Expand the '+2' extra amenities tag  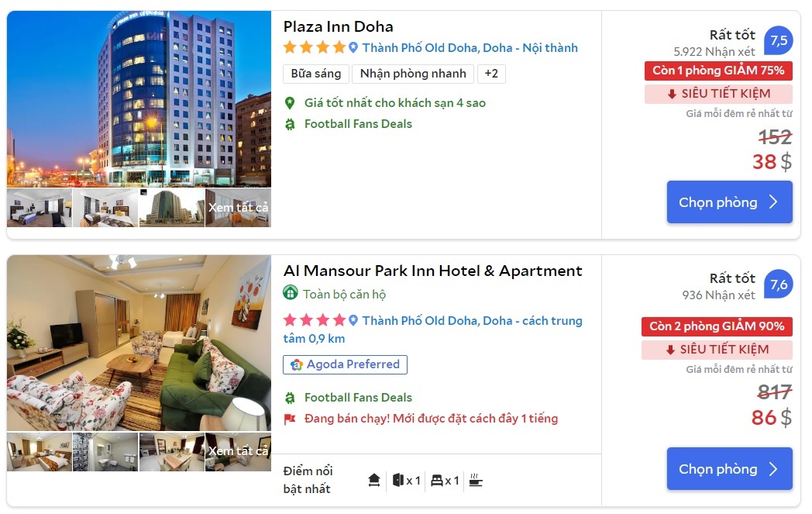pos(491,74)
